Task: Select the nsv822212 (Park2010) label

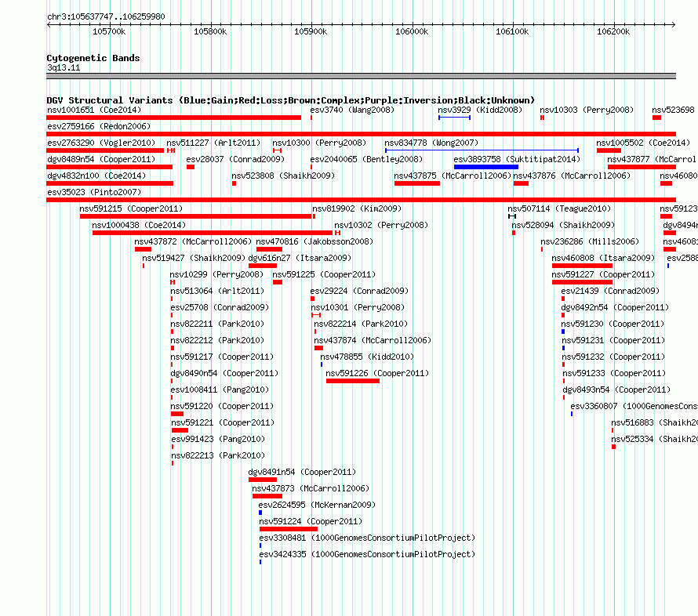Action: pos(217,340)
